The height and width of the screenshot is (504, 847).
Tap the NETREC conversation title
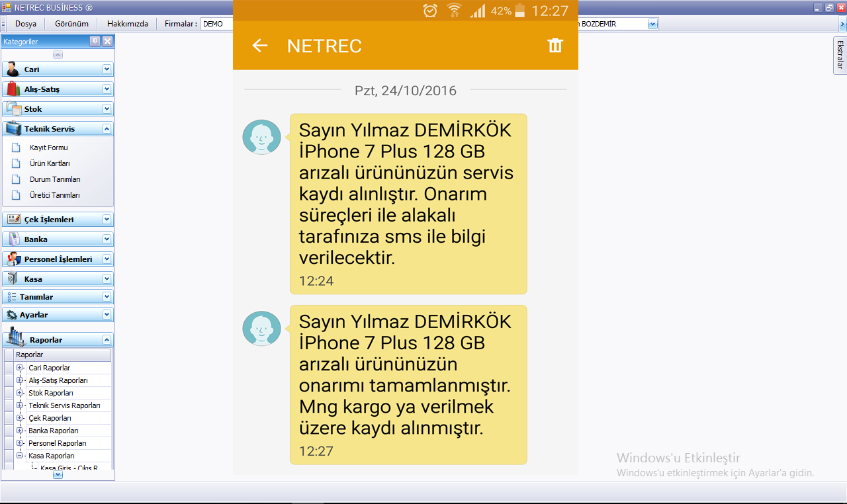click(x=324, y=46)
